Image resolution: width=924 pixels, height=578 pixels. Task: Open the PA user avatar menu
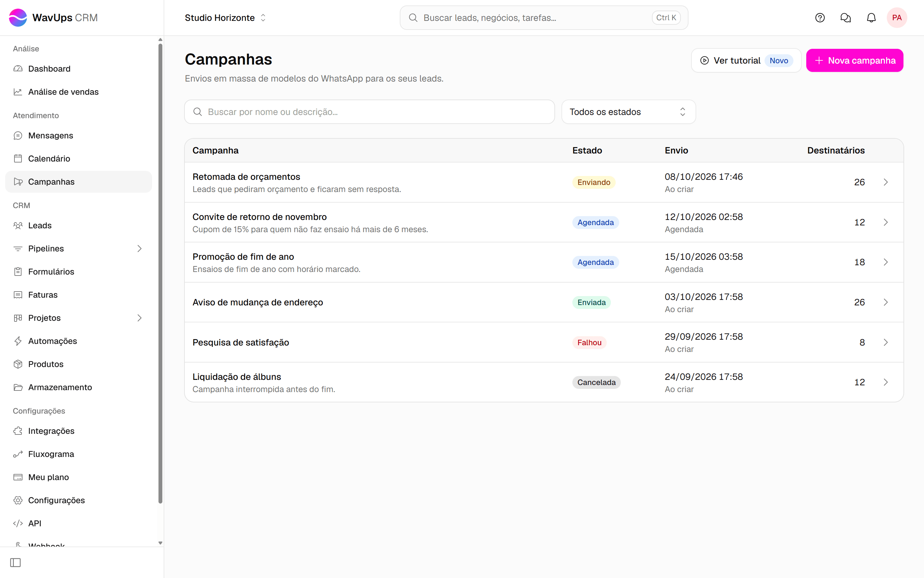tap(896, 18)
